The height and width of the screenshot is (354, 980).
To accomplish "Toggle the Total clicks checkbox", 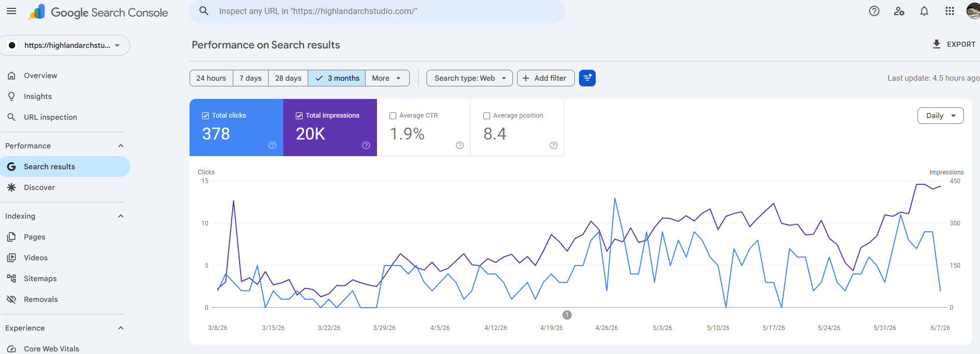I will pos(206,116).
